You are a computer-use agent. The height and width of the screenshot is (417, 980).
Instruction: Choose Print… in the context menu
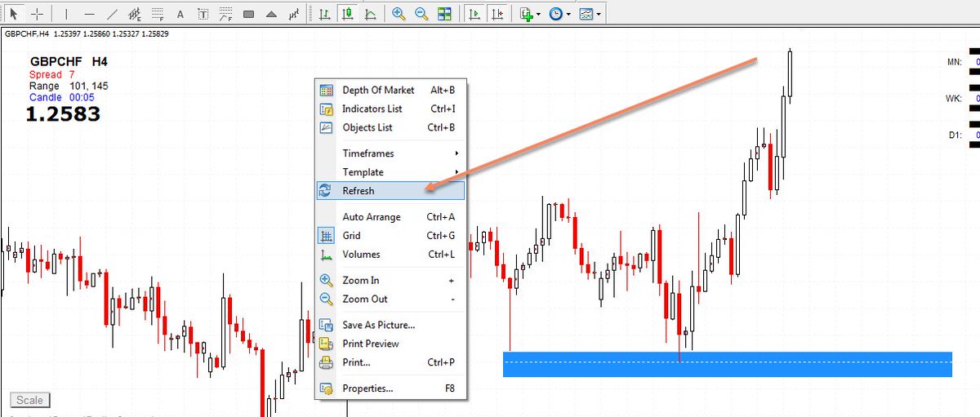coord(390,362)
